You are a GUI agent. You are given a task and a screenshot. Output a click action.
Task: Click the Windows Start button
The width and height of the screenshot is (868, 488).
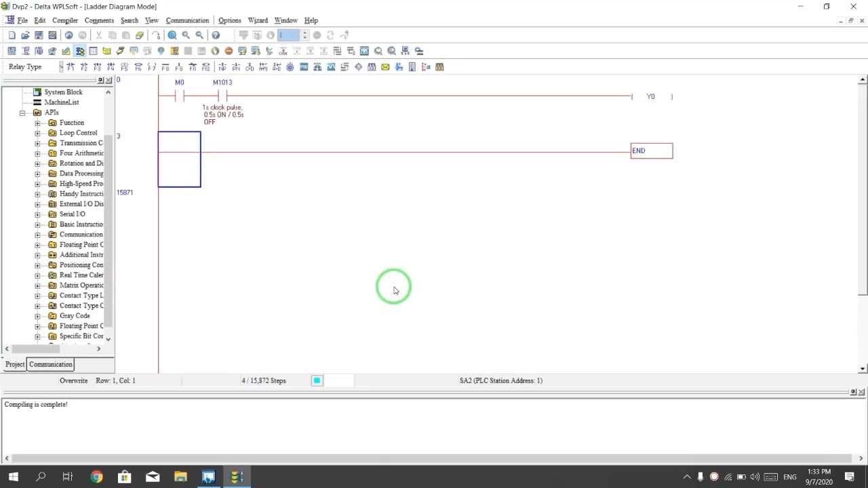click(x=13, y=476)
